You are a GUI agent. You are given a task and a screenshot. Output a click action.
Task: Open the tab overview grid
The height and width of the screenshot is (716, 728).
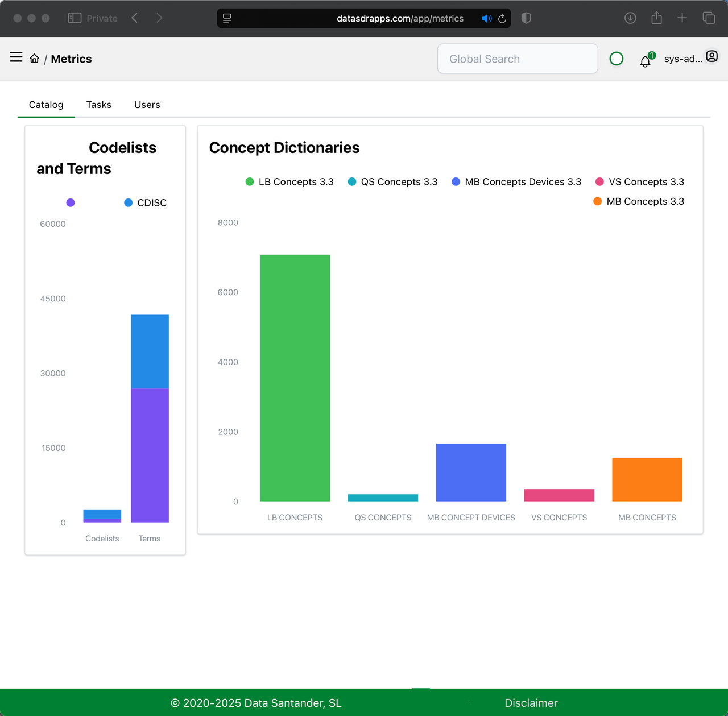pyautogui.click(x=709, y=18)
